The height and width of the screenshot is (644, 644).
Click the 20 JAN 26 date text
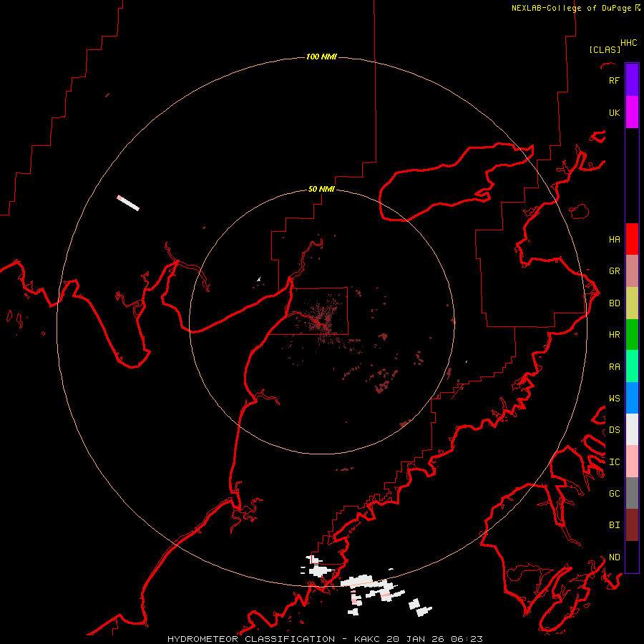[416, 639]
